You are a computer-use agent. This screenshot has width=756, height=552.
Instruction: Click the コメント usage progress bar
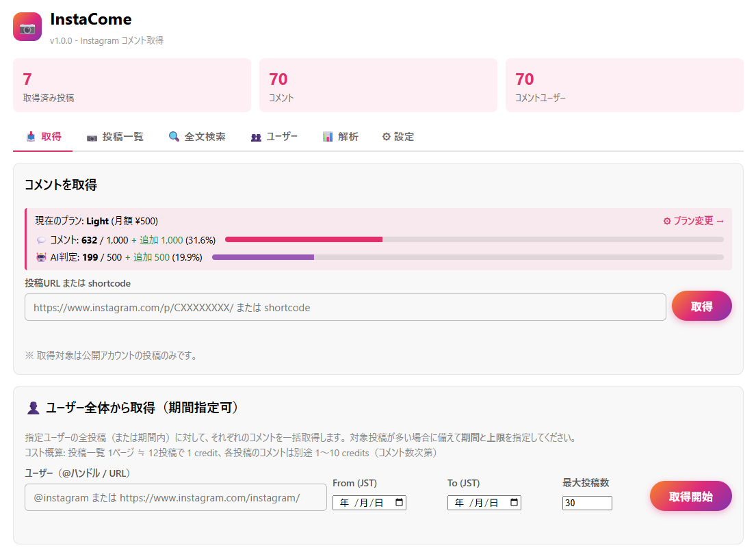click(474, 239)
